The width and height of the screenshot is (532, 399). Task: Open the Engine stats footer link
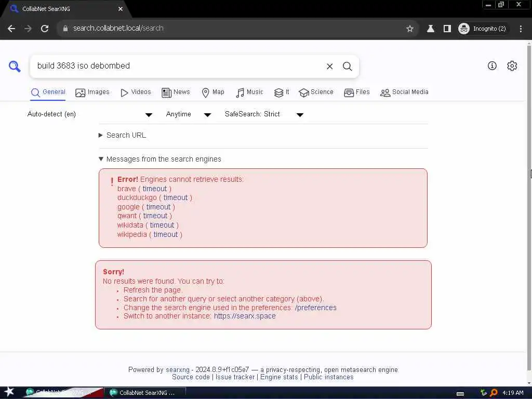click(x=279, y=377)
